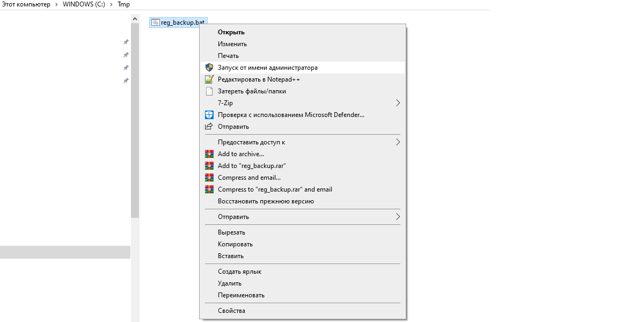Go to Этот компьютер in the address path
Viewport: 644px width, 322px height.
pyautogui.click(x=26, y=4)
